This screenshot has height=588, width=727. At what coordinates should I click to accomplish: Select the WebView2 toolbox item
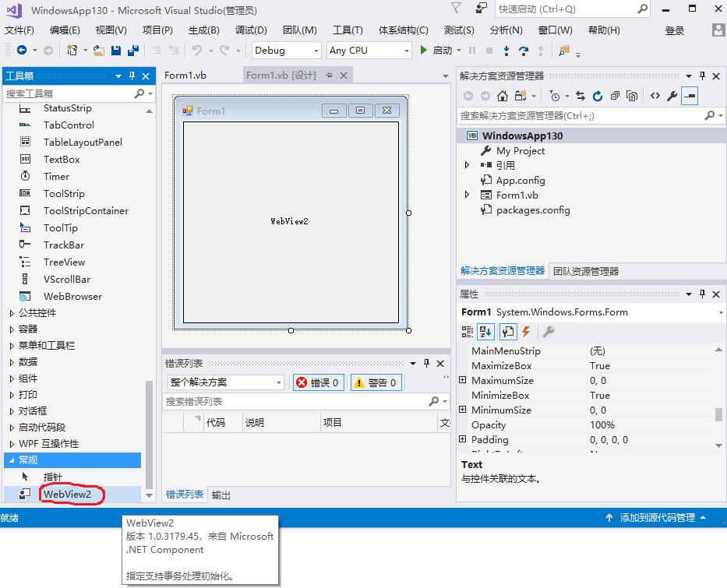72,494
